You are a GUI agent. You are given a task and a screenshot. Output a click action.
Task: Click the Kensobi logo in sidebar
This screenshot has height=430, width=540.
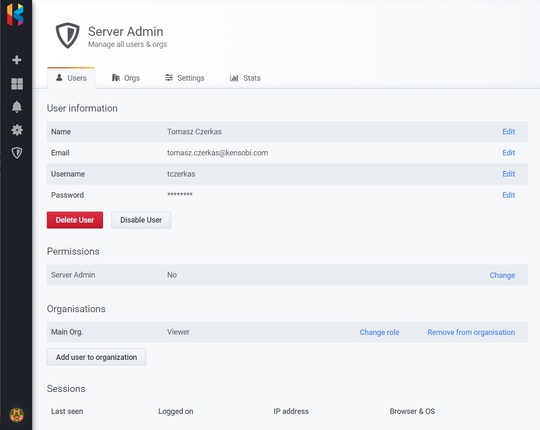tap(15, 15)
